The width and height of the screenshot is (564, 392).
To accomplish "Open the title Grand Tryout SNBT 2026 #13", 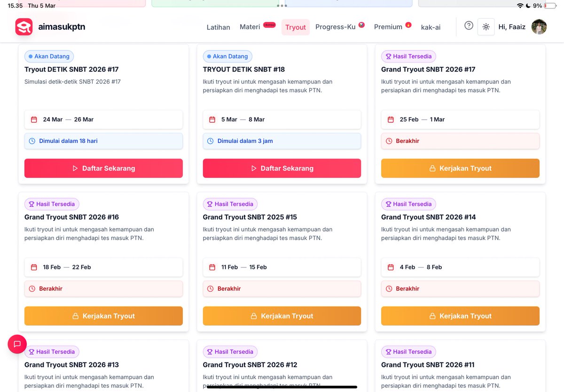I will pos(71,365).
